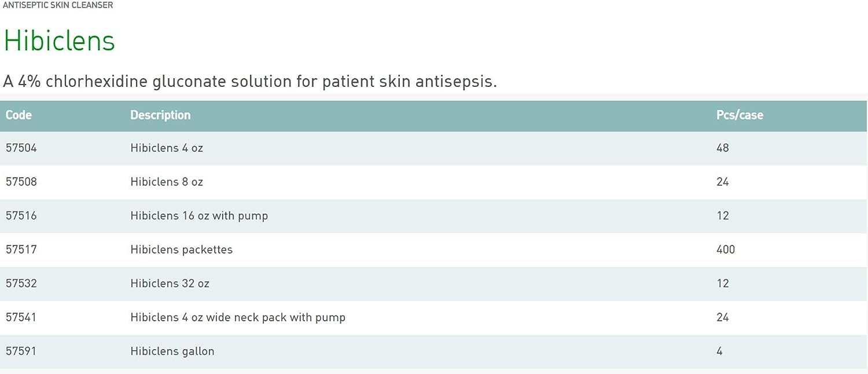Click product code 57508
Screen dimensions: 868x374
[x=21, y=182]
